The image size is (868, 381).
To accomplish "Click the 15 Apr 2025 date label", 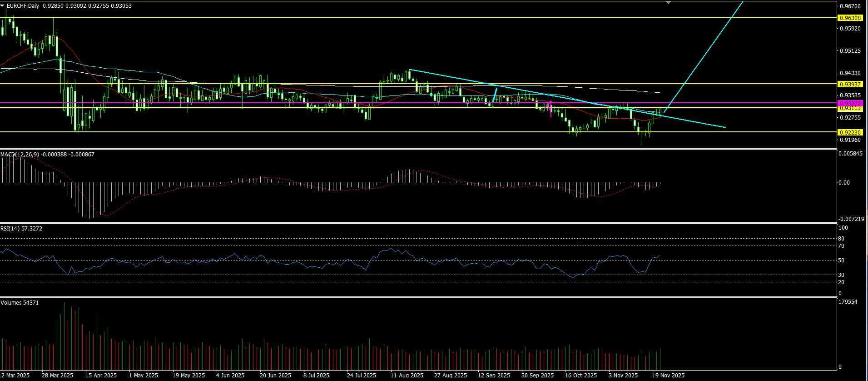I will [101, 376].
